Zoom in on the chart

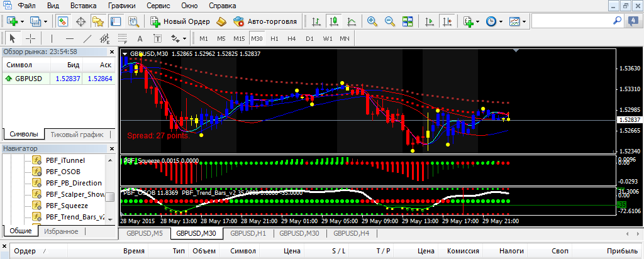coord(372,21)
